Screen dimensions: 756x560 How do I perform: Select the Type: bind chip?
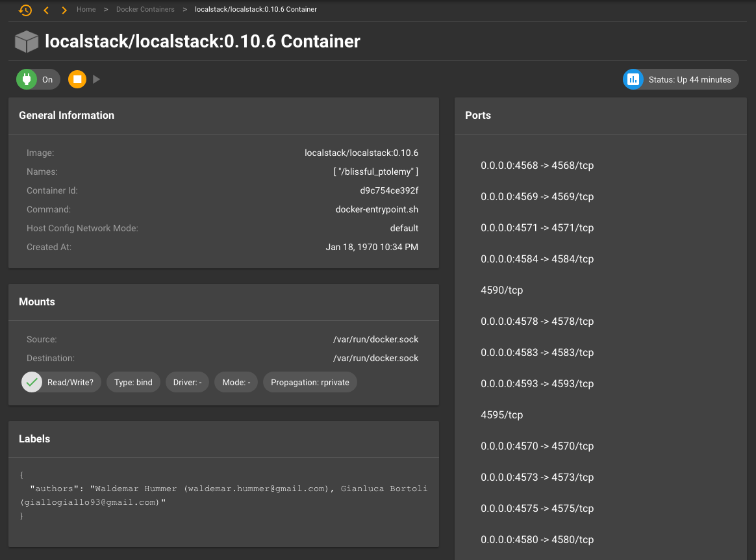coord(133,383)
